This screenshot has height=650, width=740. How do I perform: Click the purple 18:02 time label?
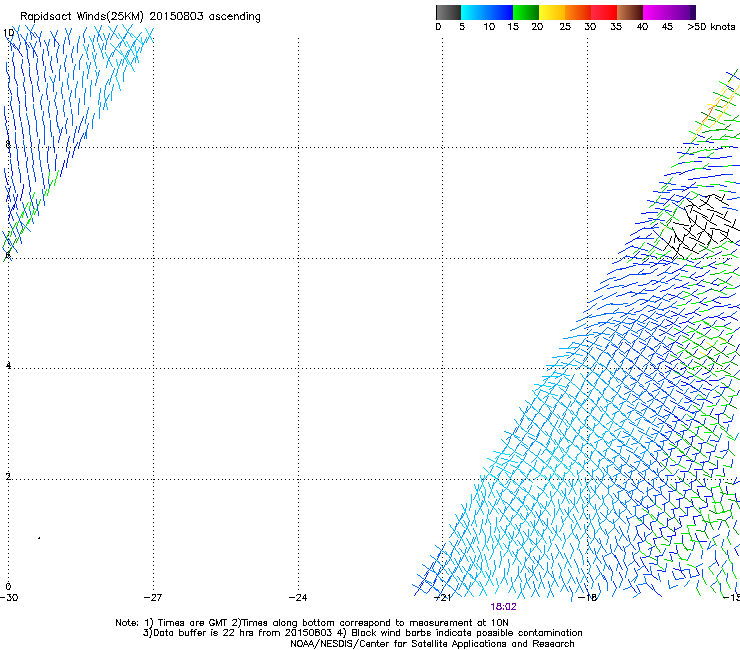coord(503,607)
